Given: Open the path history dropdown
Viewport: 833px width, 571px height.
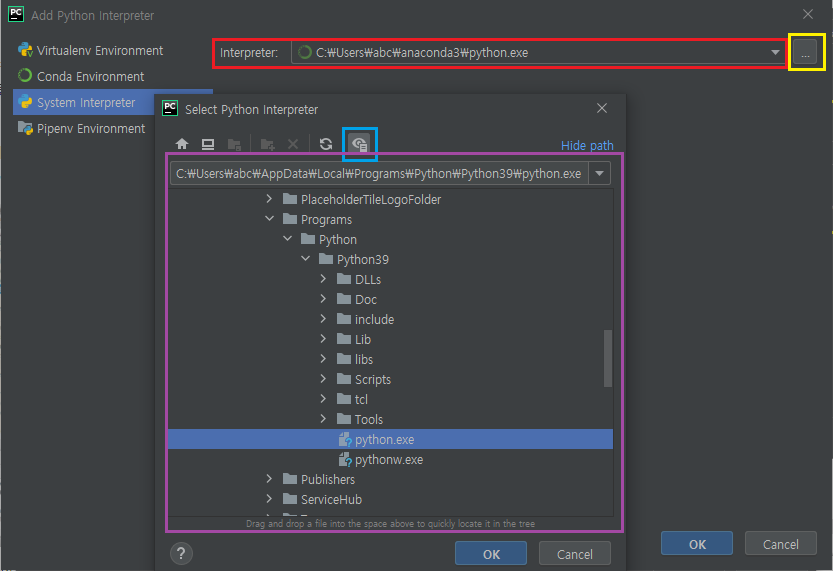Looking at the screenshot, I should (599, 174).
